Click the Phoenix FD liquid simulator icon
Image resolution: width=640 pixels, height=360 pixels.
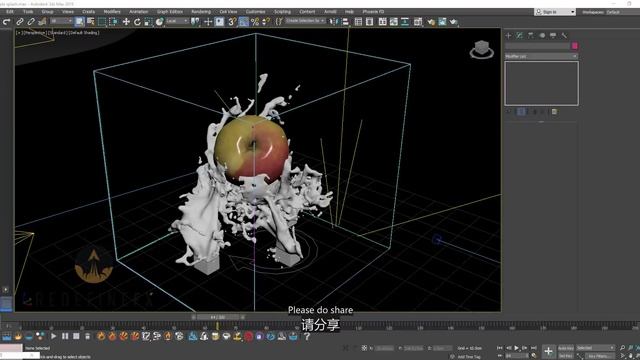coord(7,336)
